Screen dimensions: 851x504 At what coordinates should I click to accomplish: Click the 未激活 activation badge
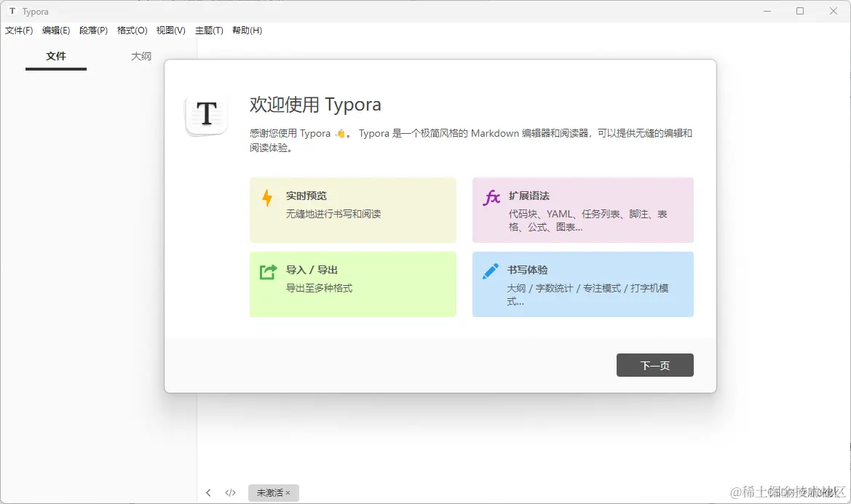click(x=274, y=492)
